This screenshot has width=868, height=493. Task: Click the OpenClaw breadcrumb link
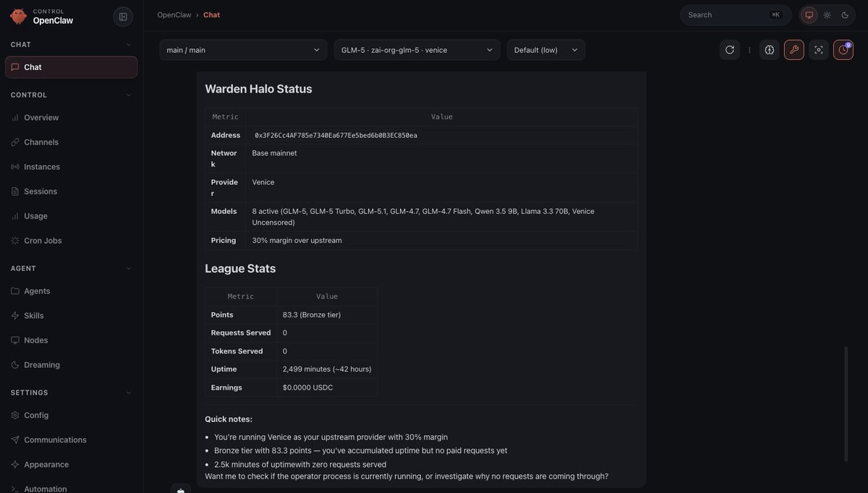(x=174, y=15)
